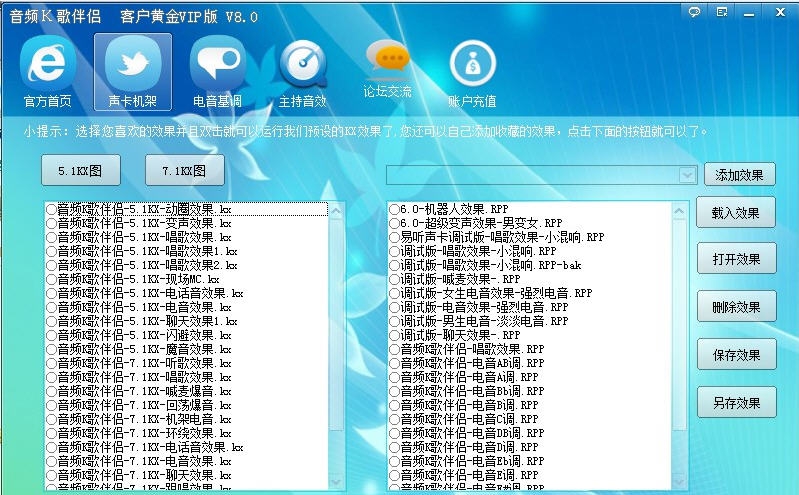799x495 pixels.
Task: Select radio for 调试版-喊麦效果-.RPP
Action: pyautogui.click(x=394, y=279)
